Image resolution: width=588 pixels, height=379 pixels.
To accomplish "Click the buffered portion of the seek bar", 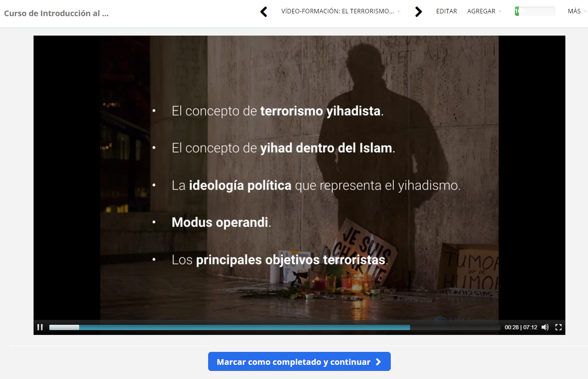I will pyautogui.click(x=242, y=327).
